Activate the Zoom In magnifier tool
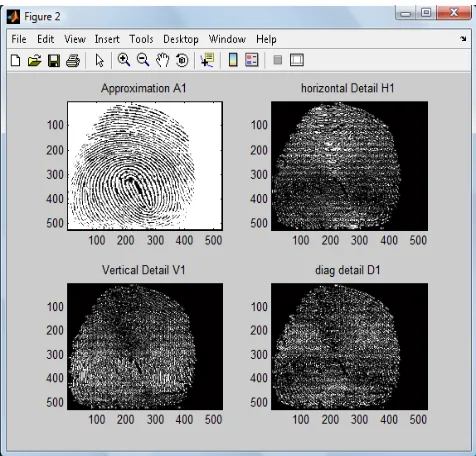Image resolution: width=476 pixels, height=456 pixels. pyautogui.click(x=124, y=60)
